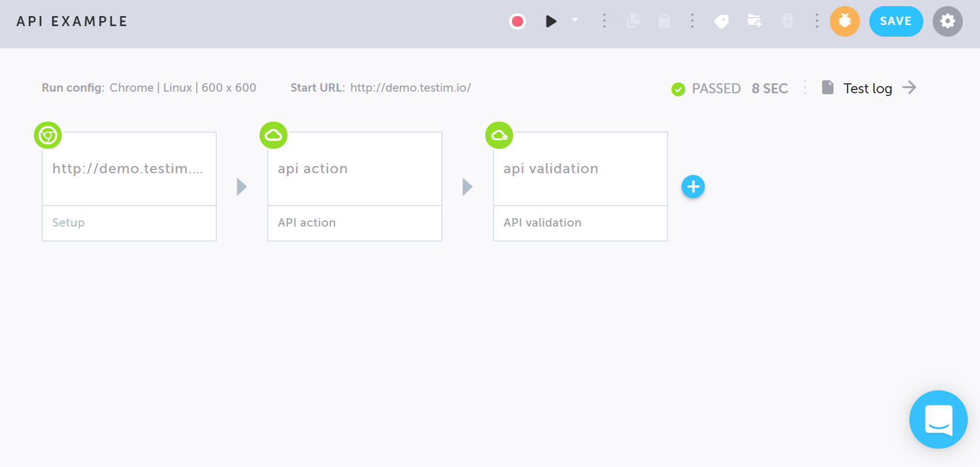Open the chat support bubble
The width and height of the screenshot is (980, 467).
938,419
